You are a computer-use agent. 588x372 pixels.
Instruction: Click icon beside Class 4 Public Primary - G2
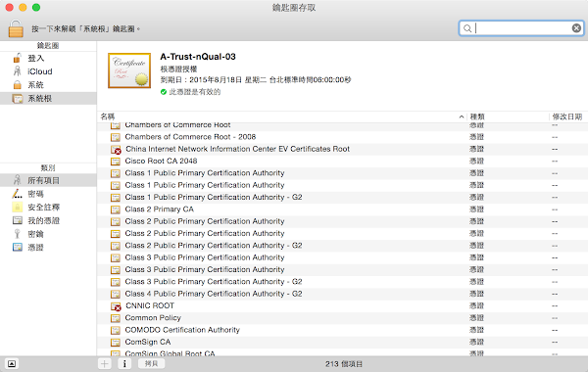[x=115, y=294]
